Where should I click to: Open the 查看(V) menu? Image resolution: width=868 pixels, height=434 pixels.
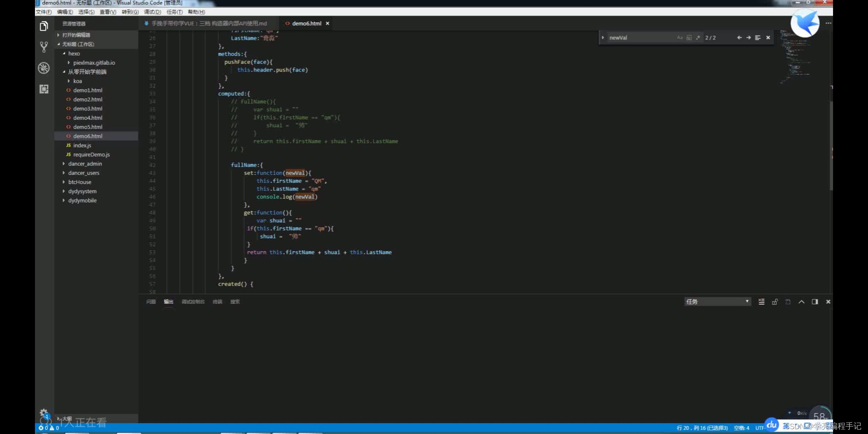[x=108, y=12]
